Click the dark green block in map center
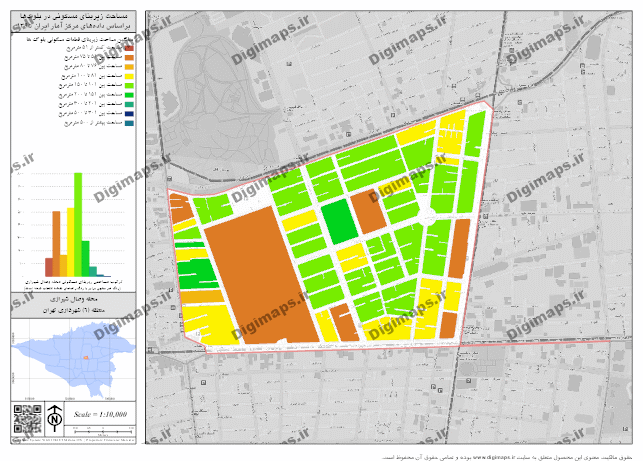 [339, 221]
